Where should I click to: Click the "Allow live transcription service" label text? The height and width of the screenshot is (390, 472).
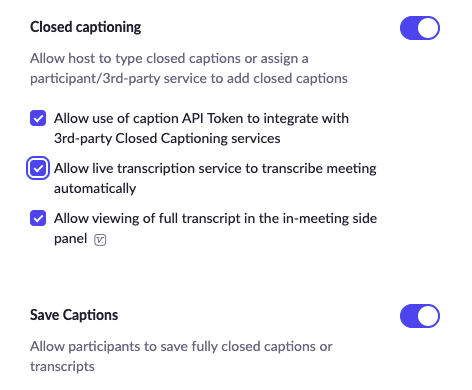pos(215,178)
